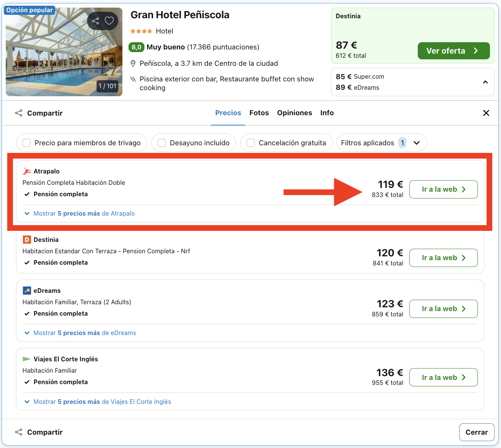Click the location pin icon beside Peñíscola
The height and width of the screenshot is (448, 501).
tap(133, 64)
